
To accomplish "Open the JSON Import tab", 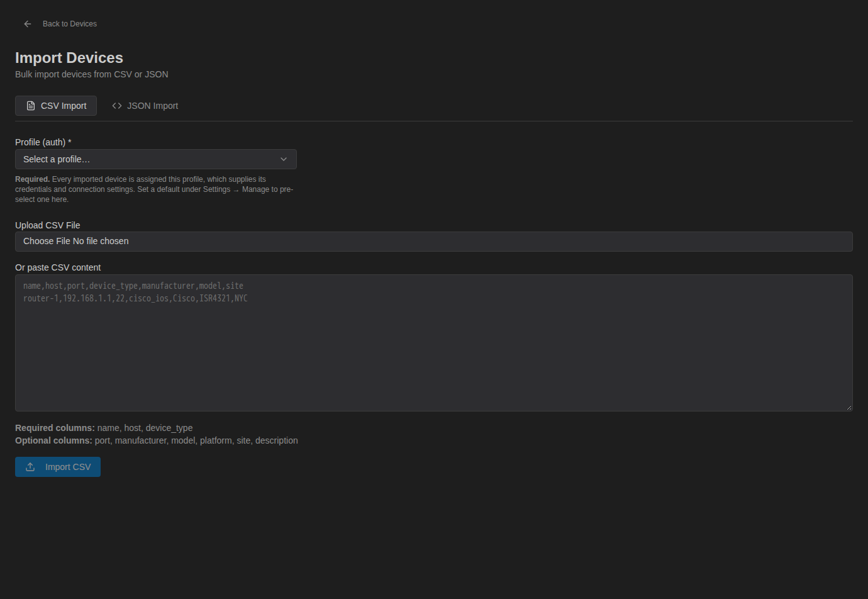I will pyautogui.click(x=145, y=106).
